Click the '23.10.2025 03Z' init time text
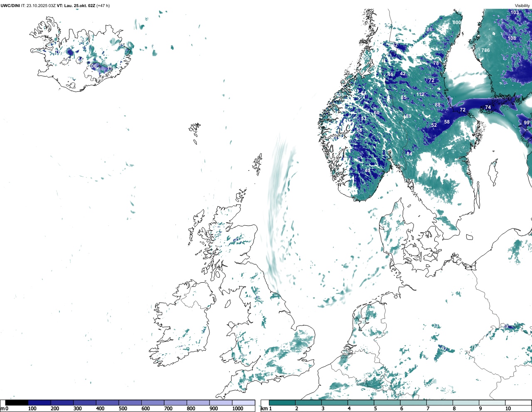The image size is (532, 412). 41,6
